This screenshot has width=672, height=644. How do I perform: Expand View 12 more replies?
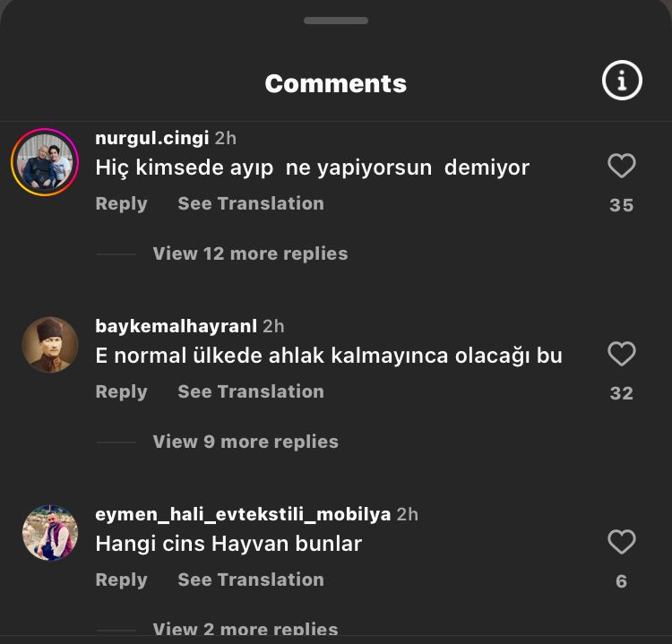point(250,253)
